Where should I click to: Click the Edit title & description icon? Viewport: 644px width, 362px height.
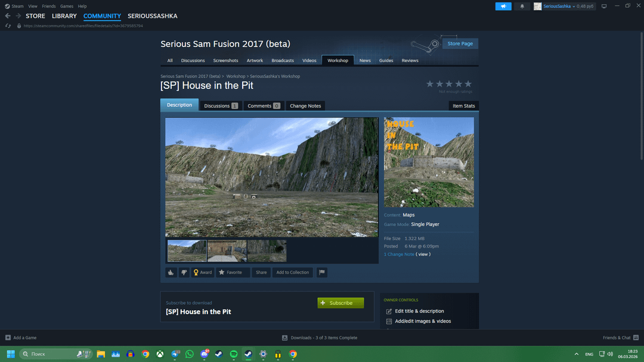[x=389, y=311]
